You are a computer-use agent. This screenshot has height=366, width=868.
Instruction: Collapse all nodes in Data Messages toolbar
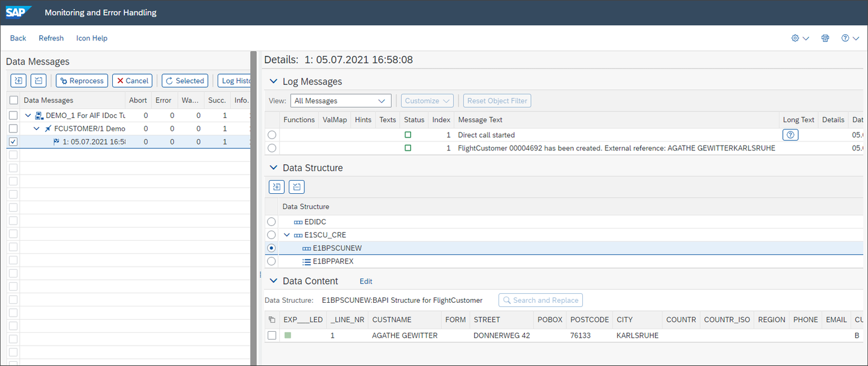pyautogui.click(x=39, y=81)
